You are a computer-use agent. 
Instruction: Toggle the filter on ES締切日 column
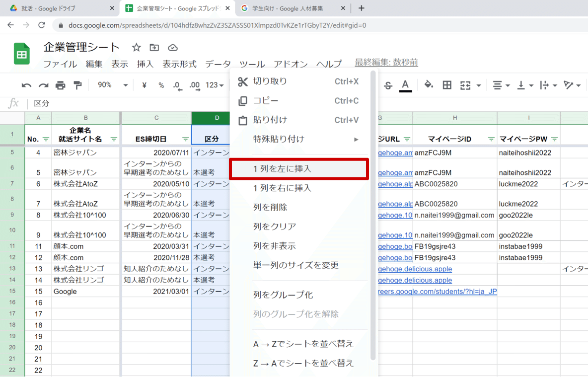(x=185, y=139)
